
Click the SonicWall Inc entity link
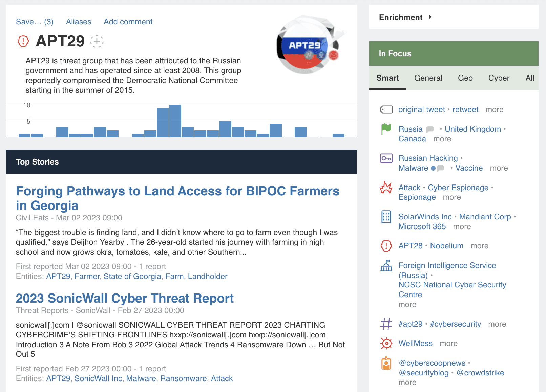coord(98,378)
